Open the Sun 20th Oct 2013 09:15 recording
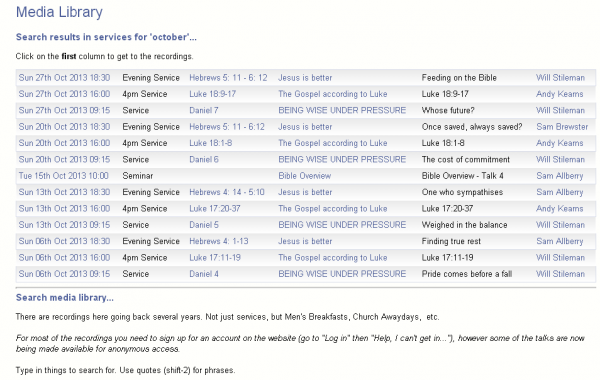This screenshot has height=380, width=600. pyautogui.click(x=64, y=160)
